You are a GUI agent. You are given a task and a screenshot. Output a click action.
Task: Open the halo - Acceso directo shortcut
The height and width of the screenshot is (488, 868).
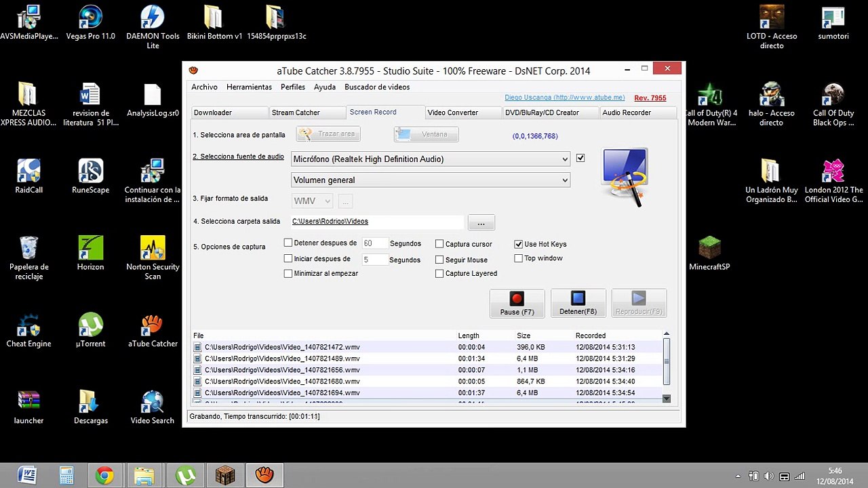(771, 104)
